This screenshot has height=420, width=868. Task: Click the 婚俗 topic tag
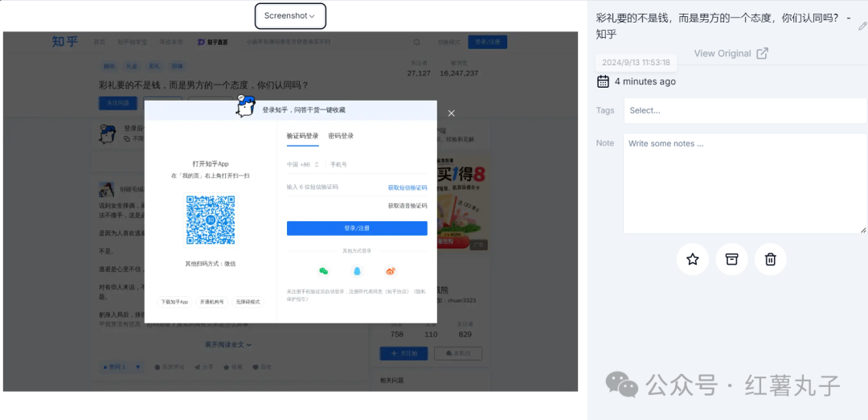click(109, 66)
